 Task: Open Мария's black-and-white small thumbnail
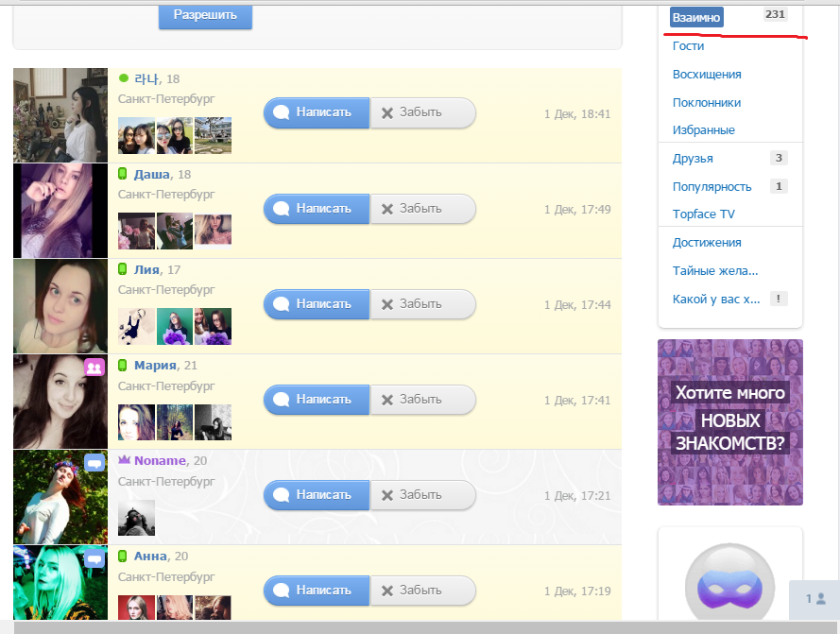(x=214, y=422)
